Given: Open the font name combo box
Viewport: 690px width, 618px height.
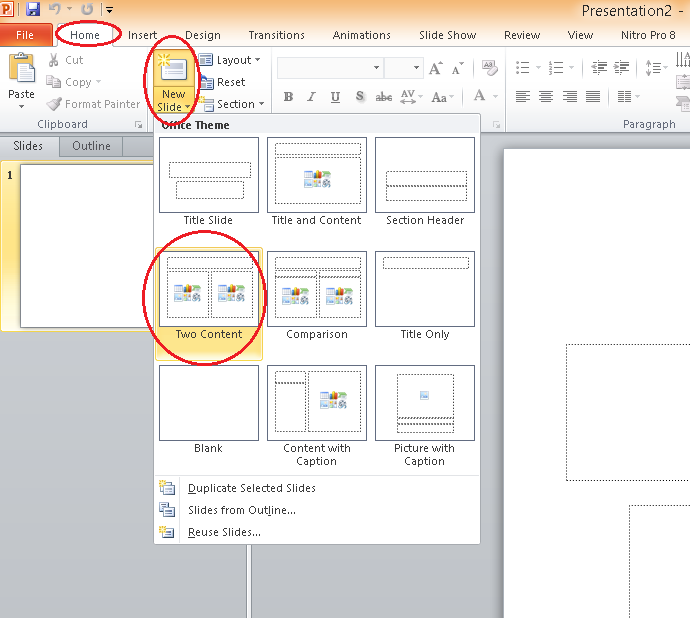Looking at the screenshot, I should [329, 68].
